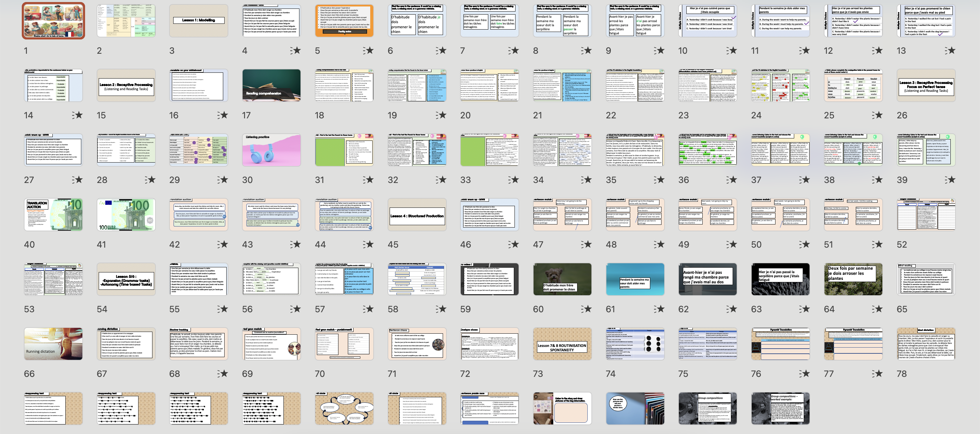Select the Reading comprehension slide 17
Image resolution: width=980 pixels, height=434 pixels.
tap(271, 85)
